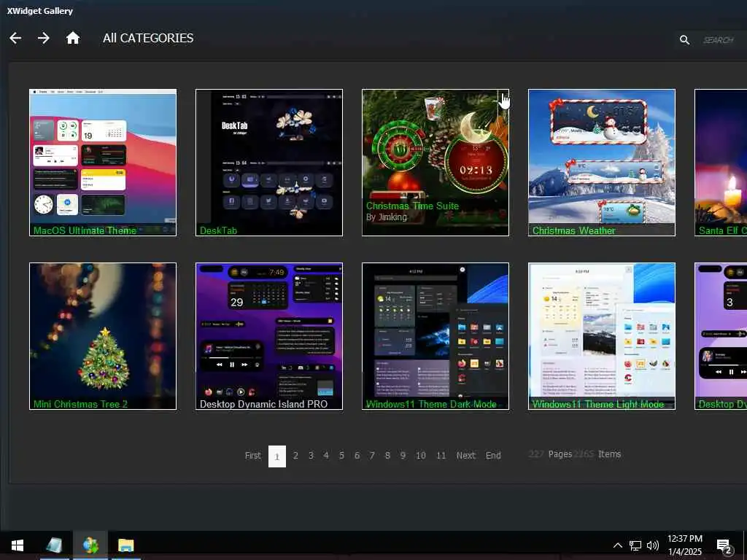Open the MacOS Ultimate Theme widget
The height and width of the screenshot is (560, 747).
[103, 163]
